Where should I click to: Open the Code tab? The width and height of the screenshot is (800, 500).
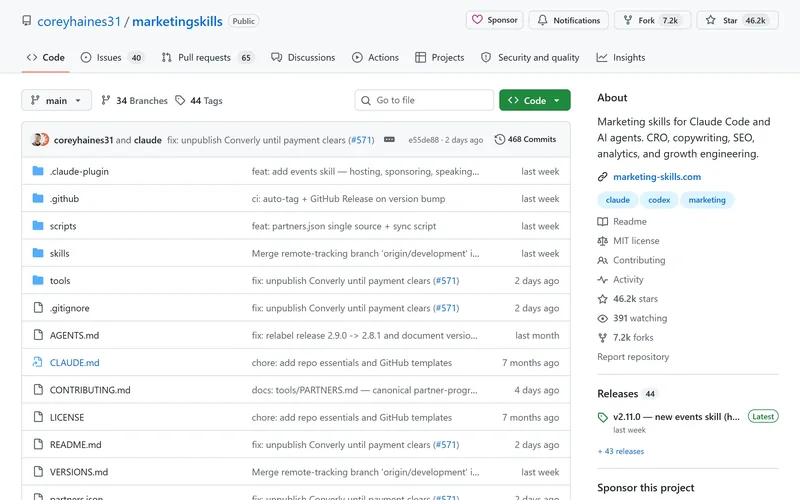tap(45, 58)
